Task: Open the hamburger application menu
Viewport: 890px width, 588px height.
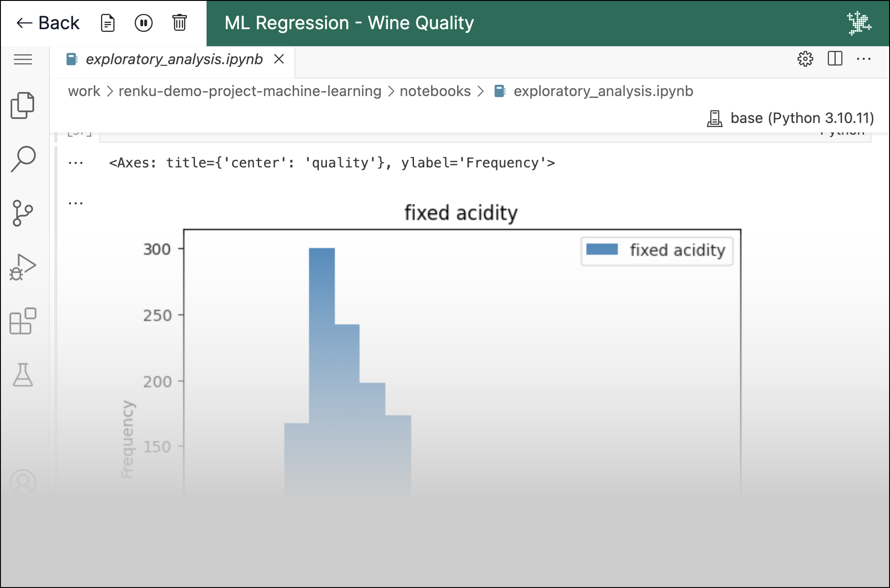Action: [x=23, y=59]
